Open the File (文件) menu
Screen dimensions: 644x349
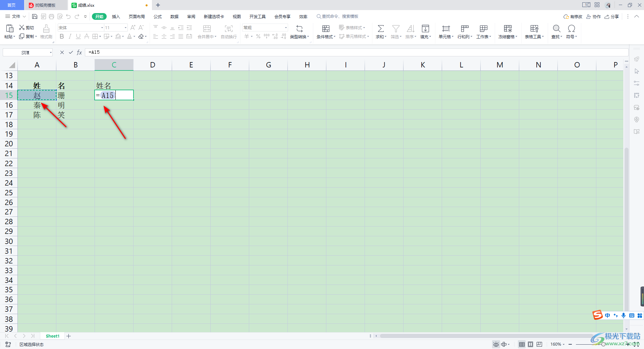(16, 16)
